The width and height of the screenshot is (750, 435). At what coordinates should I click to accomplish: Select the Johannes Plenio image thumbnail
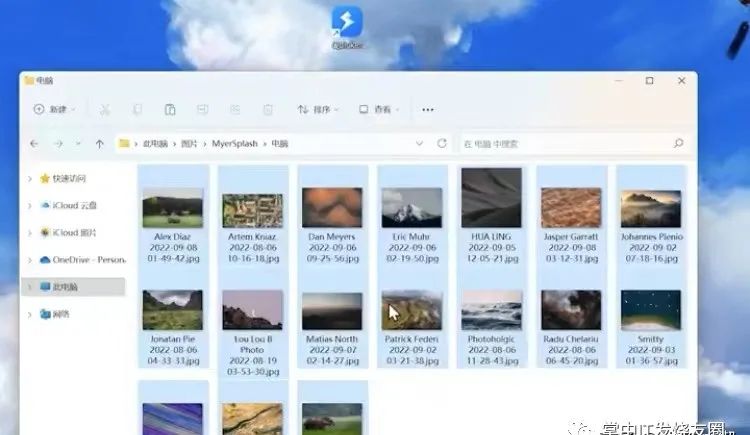[x=651, y=209]
